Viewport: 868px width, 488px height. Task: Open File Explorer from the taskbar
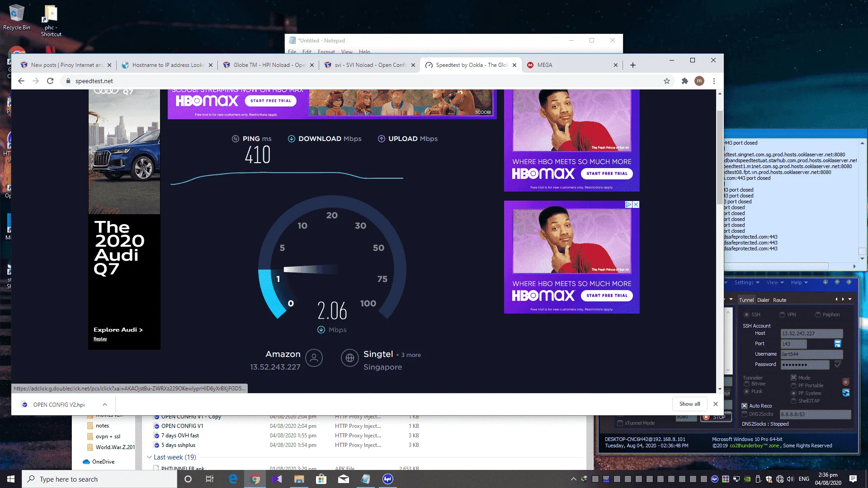tap(299, 479)
